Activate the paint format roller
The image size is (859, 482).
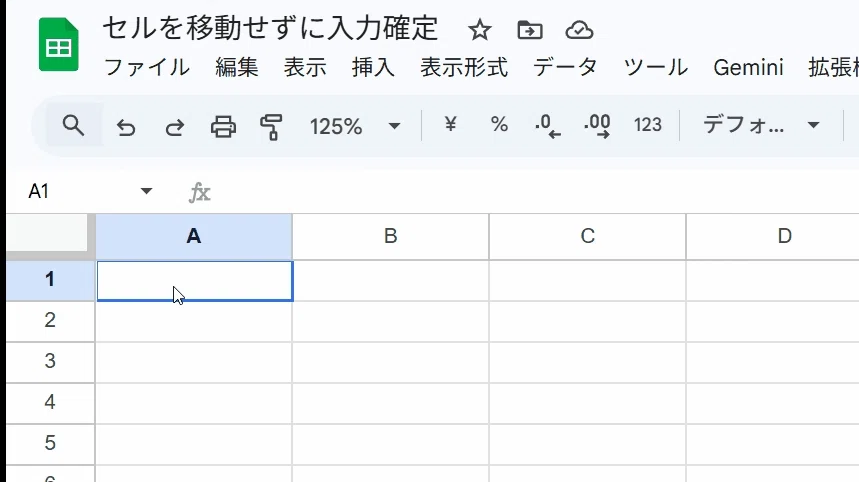[x=271, y=127]
